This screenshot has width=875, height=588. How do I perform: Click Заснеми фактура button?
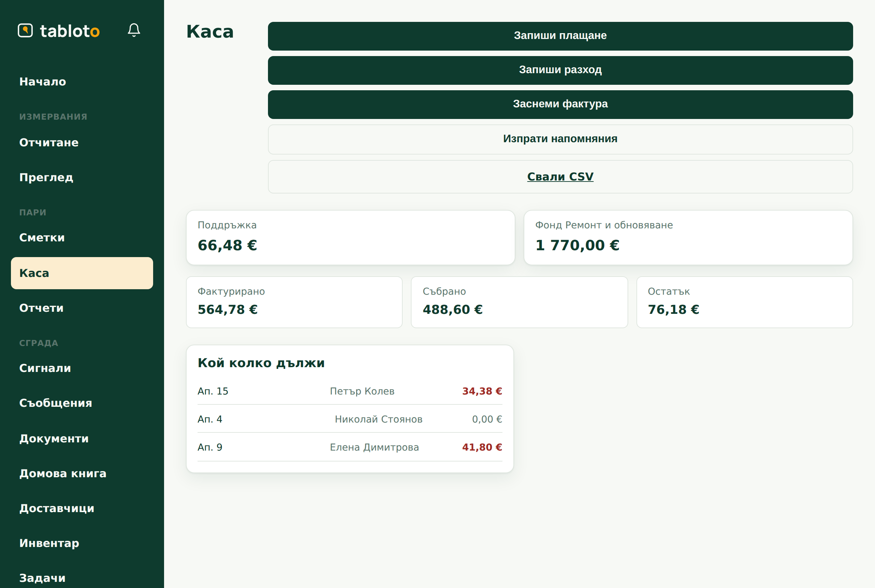tap(560, 104)
